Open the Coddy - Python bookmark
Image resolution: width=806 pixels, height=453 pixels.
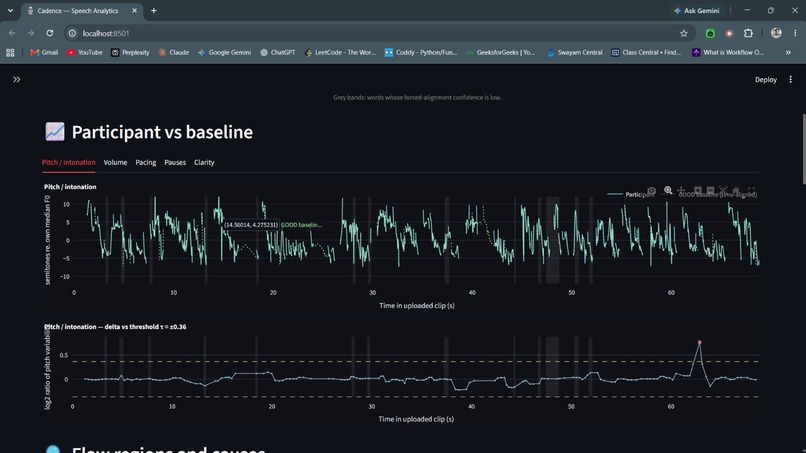point(421,52)
